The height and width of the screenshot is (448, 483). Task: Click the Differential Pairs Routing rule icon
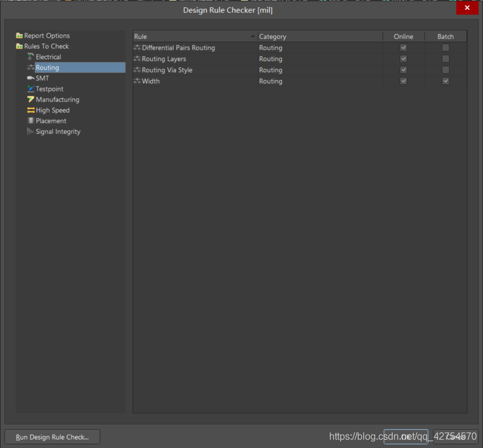[137, 48]
